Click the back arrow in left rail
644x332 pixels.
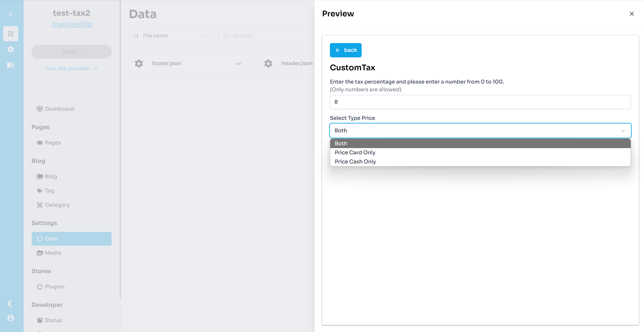(11, 15)
